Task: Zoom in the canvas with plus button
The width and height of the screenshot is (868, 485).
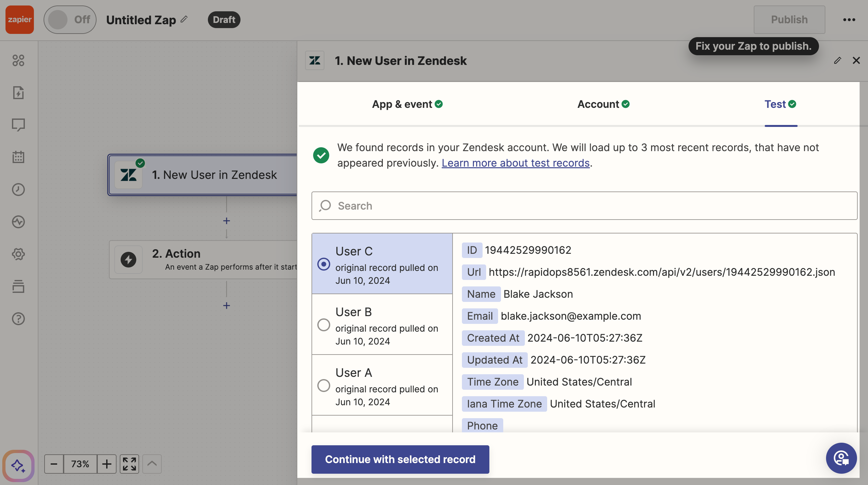Action: point(107,464)
